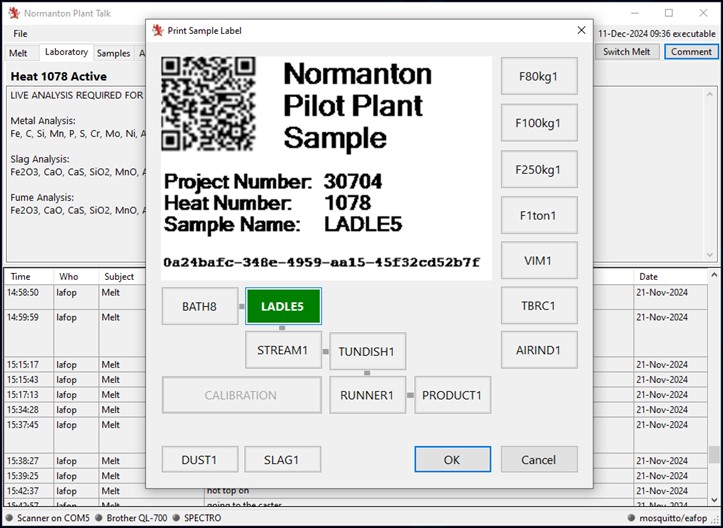The width and height of the screenshot is (723, 528).
Task: Open the File menu in main window
Action: point(20,34)
